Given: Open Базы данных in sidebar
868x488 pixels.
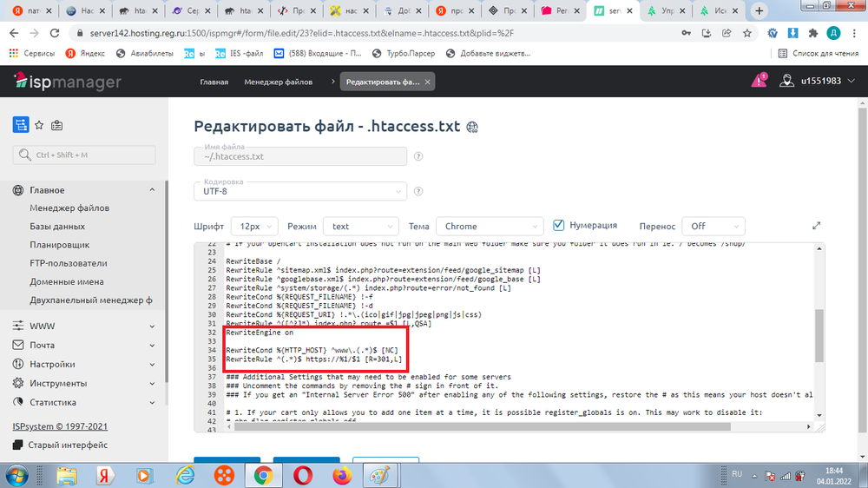Looking at the screenshot, I should [57, 227].
